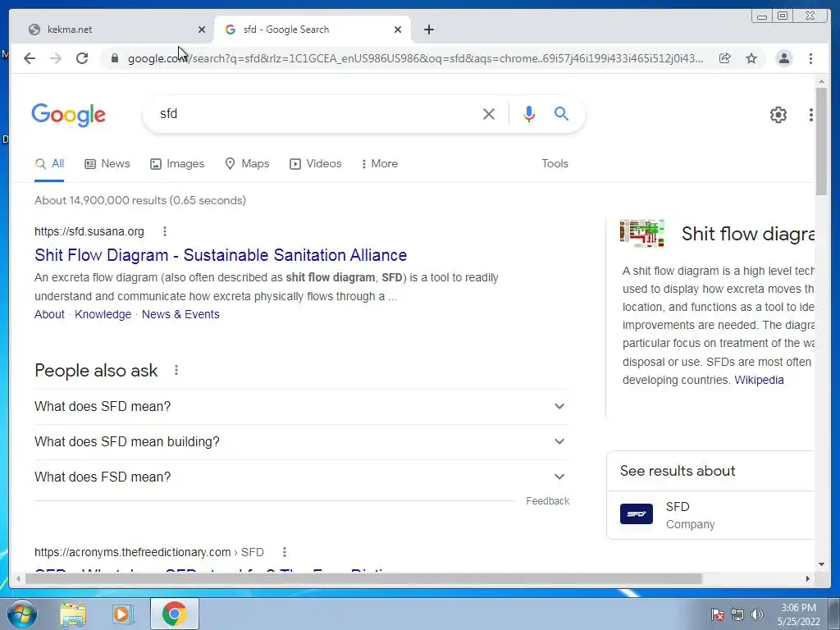Image resolution: width=840 pixels, height=630 pixels.
Task: Send Feedback on People also ask
Action: point(547,501)
